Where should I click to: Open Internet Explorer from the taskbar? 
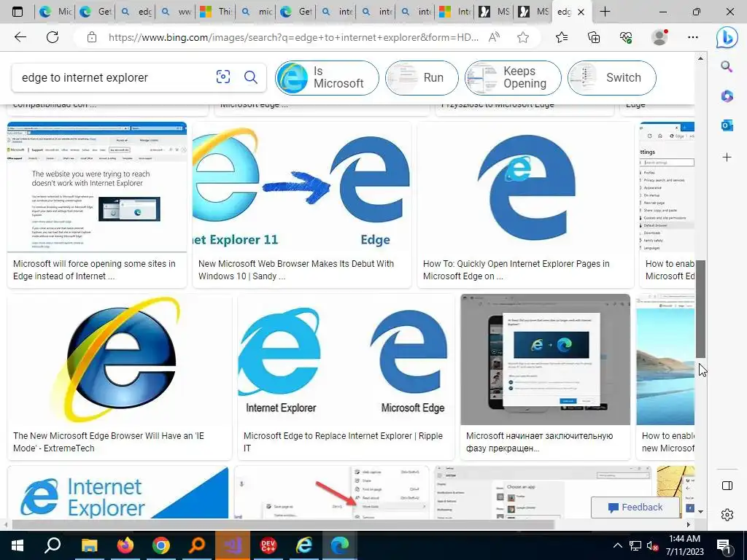tap(304, 545)
